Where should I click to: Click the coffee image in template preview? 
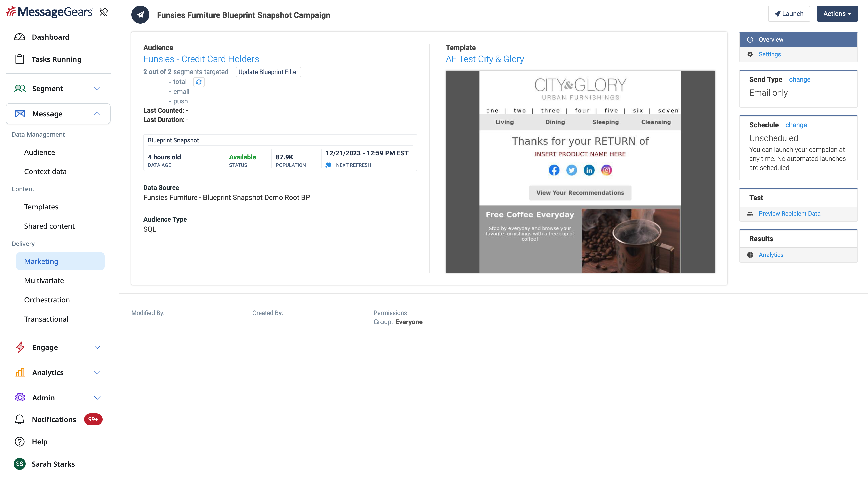(631, 241)
